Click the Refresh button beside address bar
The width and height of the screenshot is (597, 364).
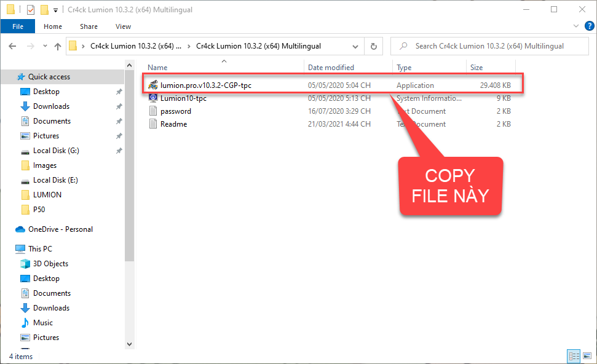pyautogui.click(x=373, y=46)
